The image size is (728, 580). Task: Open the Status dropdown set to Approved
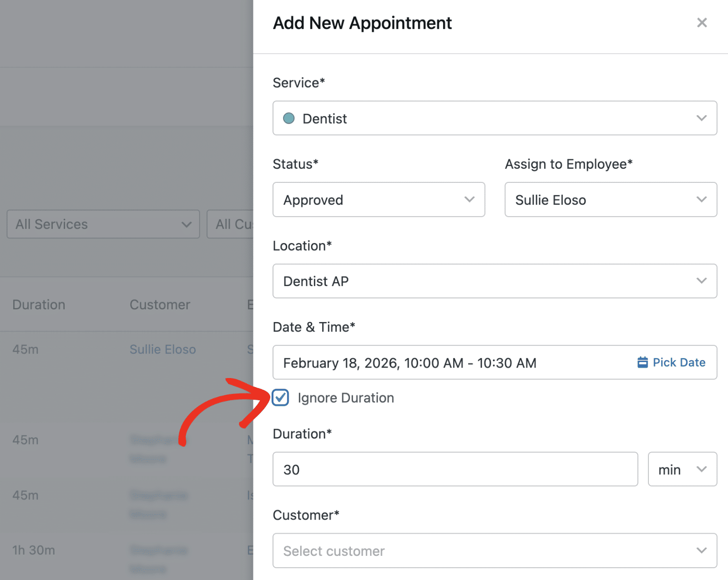[x=378, y=200]
